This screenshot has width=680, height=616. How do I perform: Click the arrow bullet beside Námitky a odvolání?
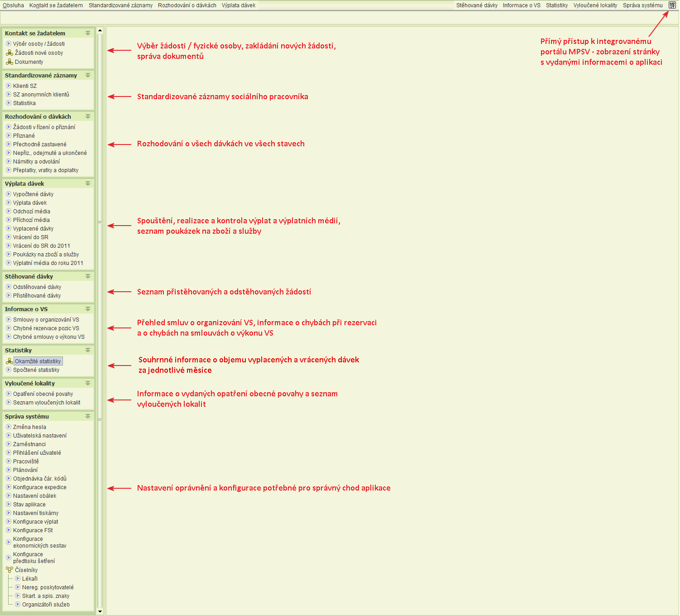[x=9, y=161]
